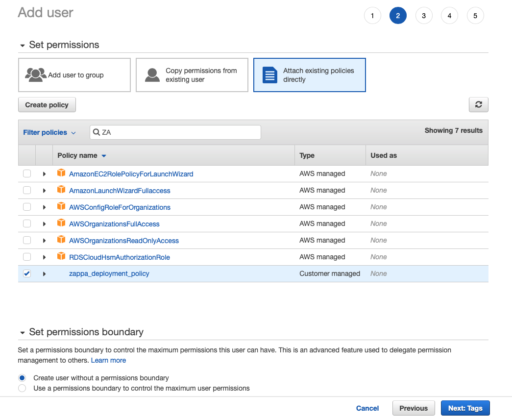Screen dimensions: 512x420
Task: Jump to step 4 in the wizard
Action: pos(449,15)
